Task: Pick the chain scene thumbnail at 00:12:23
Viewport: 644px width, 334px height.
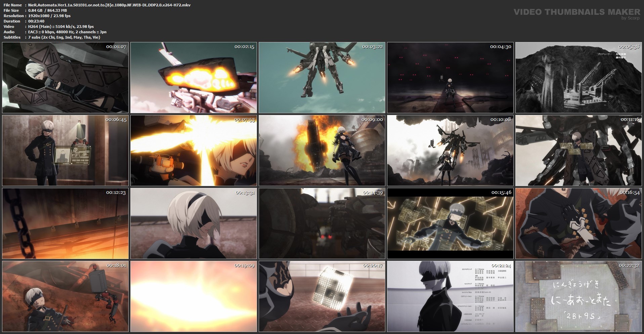Action: pos(66,223)
